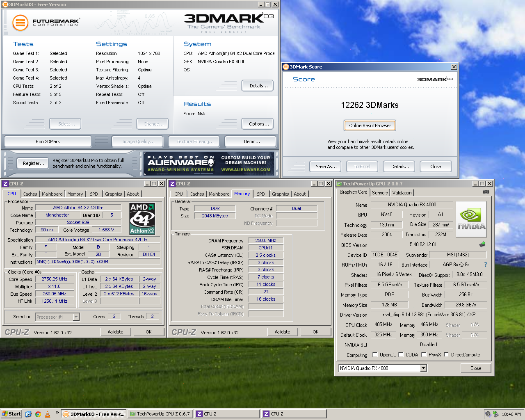
Task: Open Graphics tab in the Memory CPU-Z window
Action: (281, 194)
